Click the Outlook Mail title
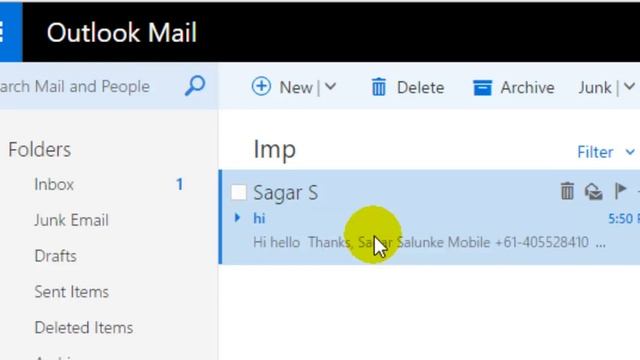 (122, 32)
